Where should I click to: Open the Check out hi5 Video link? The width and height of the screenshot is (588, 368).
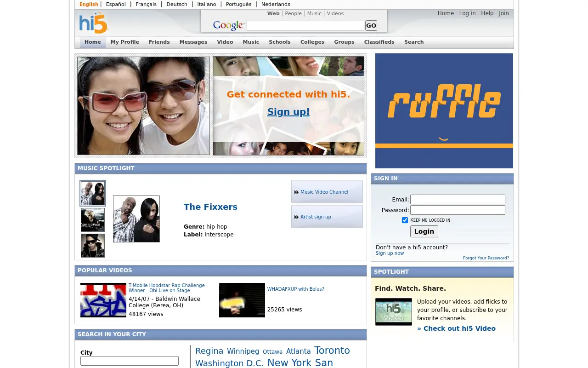coord(456,328)
